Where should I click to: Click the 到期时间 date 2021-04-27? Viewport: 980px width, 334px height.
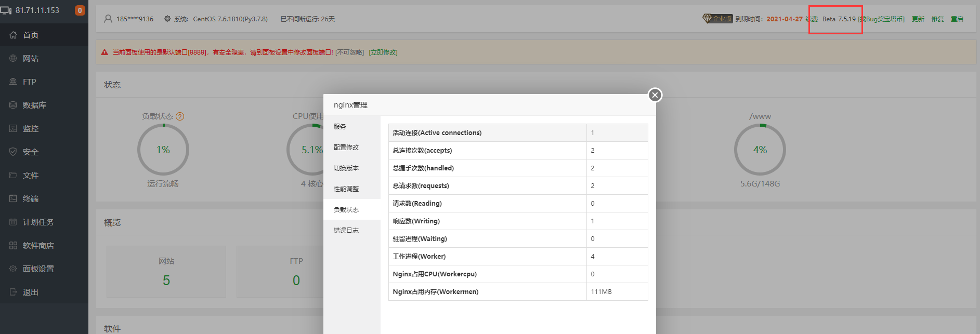tap(785, 19)
